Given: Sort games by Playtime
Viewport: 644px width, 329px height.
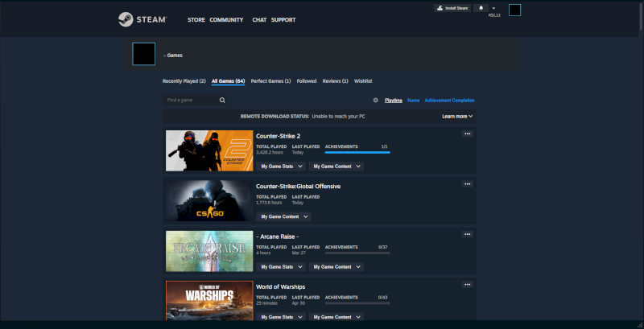Looking at the screenshot, I should 394,100.
